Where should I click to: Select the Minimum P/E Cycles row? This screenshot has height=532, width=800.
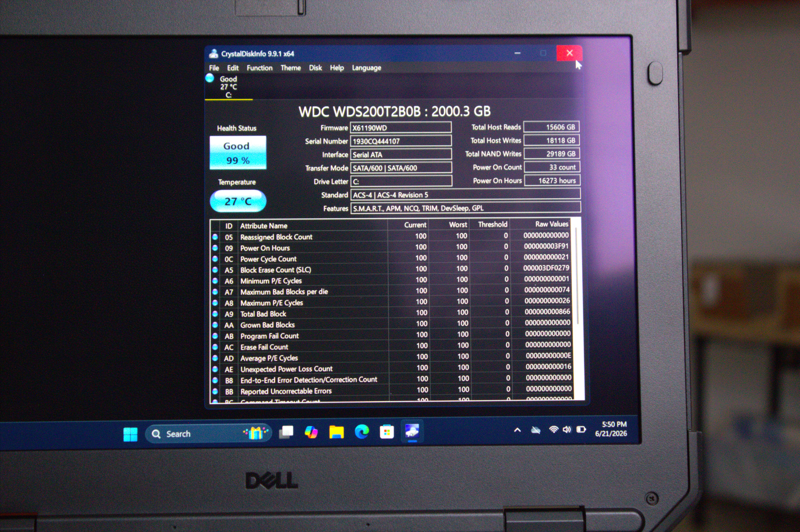pos(391,280)
